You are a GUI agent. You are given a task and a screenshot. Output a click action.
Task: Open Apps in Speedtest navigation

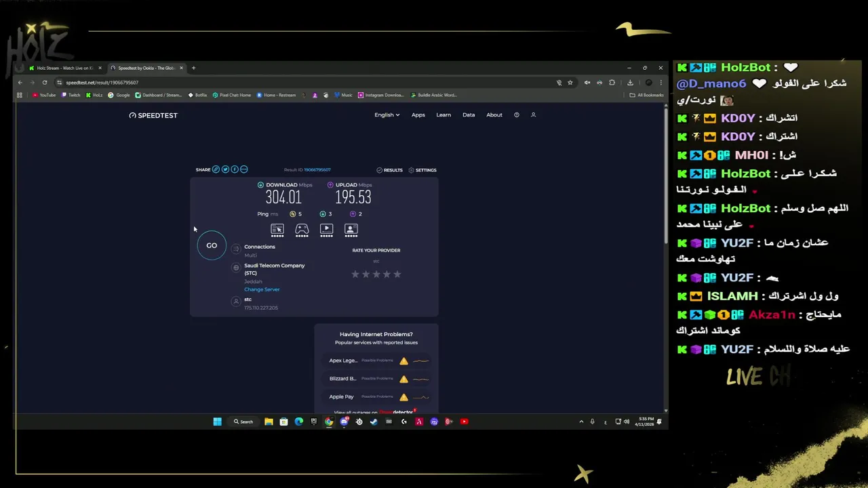coord(418,115)
